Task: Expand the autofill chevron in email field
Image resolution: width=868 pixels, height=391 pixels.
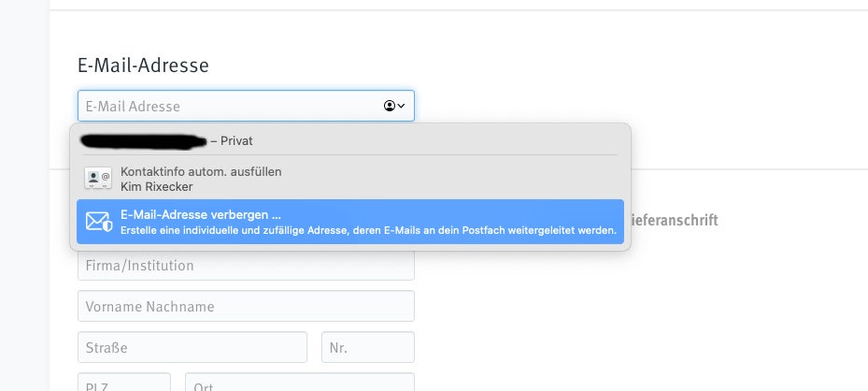Action: (402, 106)
